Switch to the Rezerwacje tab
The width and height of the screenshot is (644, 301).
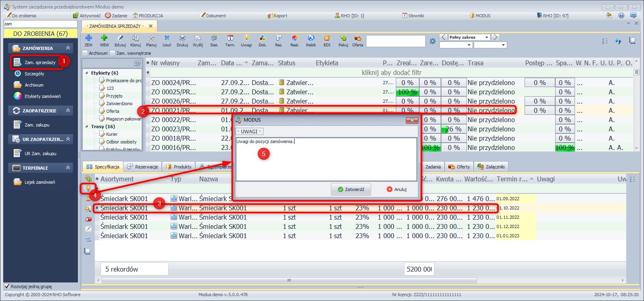pos(143,167)
